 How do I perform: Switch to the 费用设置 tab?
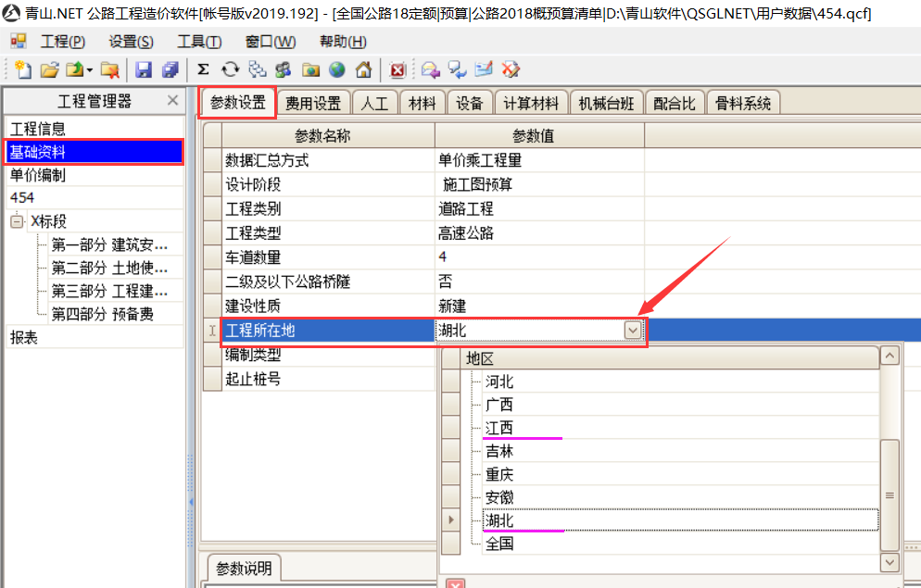pos(313,104)
